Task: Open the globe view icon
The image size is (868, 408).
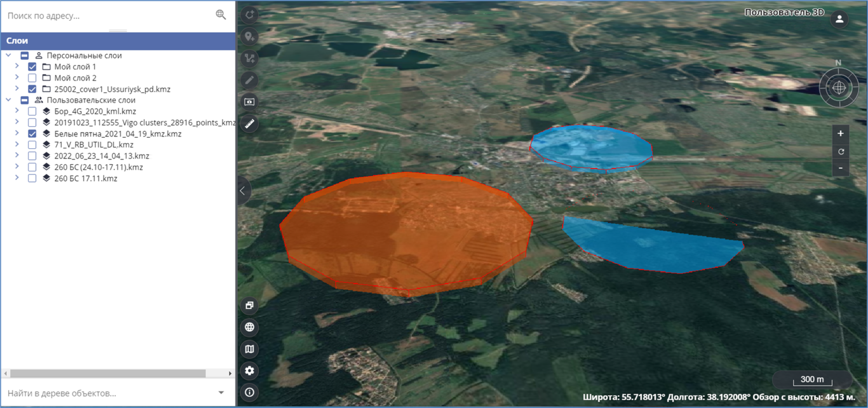Action: tap(249, 327)
